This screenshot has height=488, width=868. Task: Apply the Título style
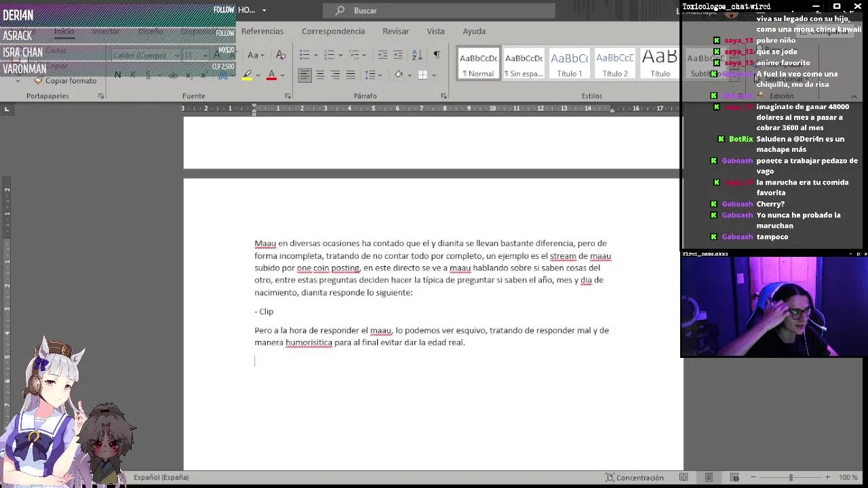tap(660, 63)
